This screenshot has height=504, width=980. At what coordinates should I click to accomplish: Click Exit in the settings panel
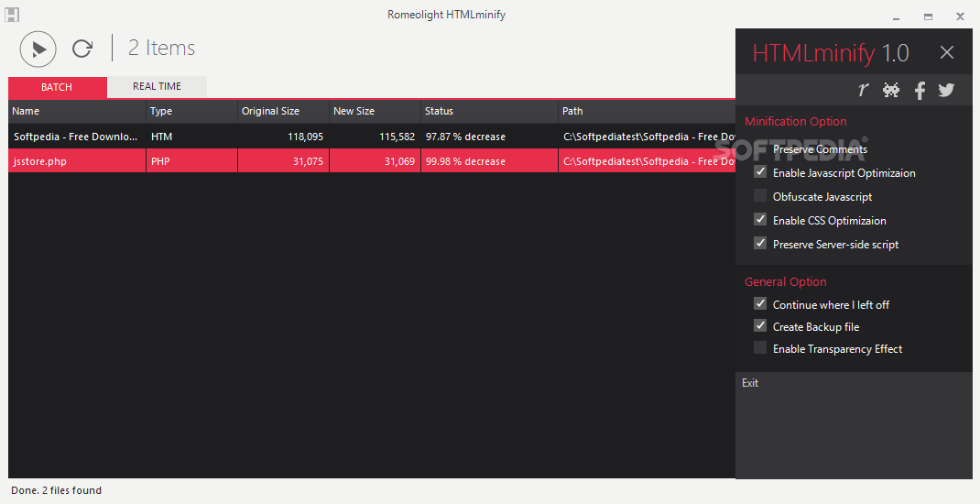750,383
